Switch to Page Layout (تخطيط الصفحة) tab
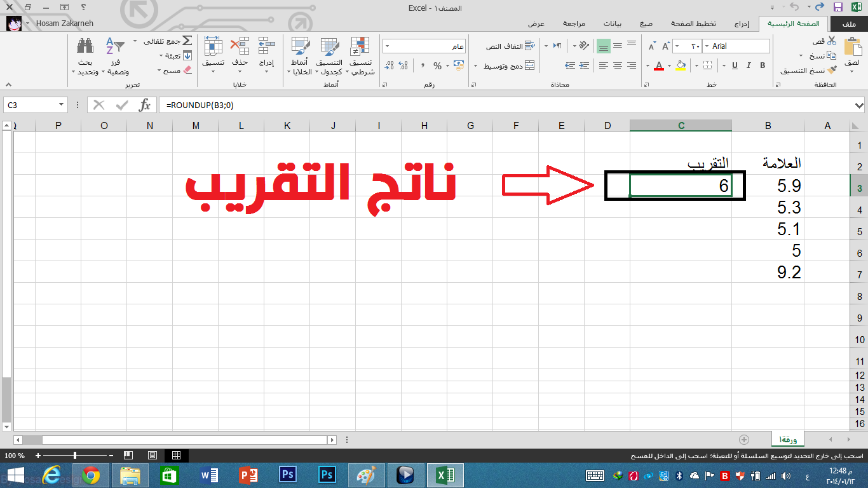 pos(693,24)
